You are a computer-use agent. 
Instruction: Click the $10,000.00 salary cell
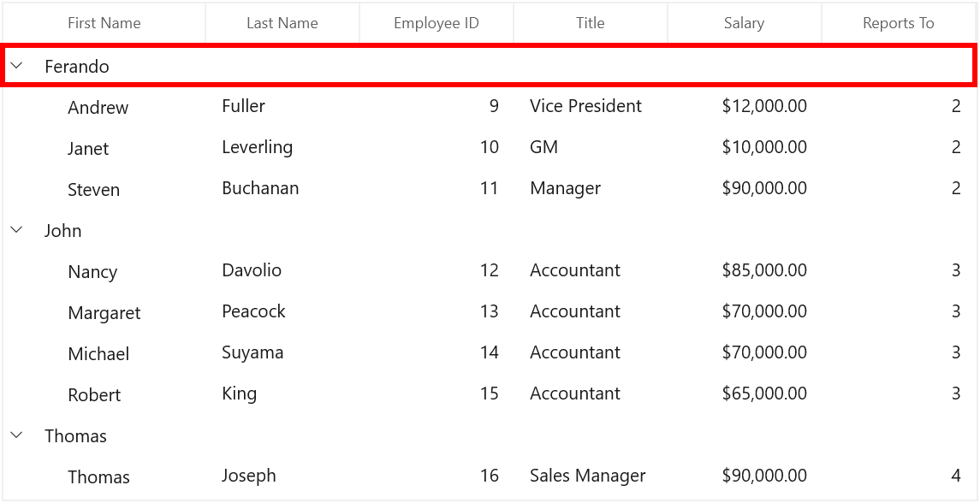click(763, 147)
